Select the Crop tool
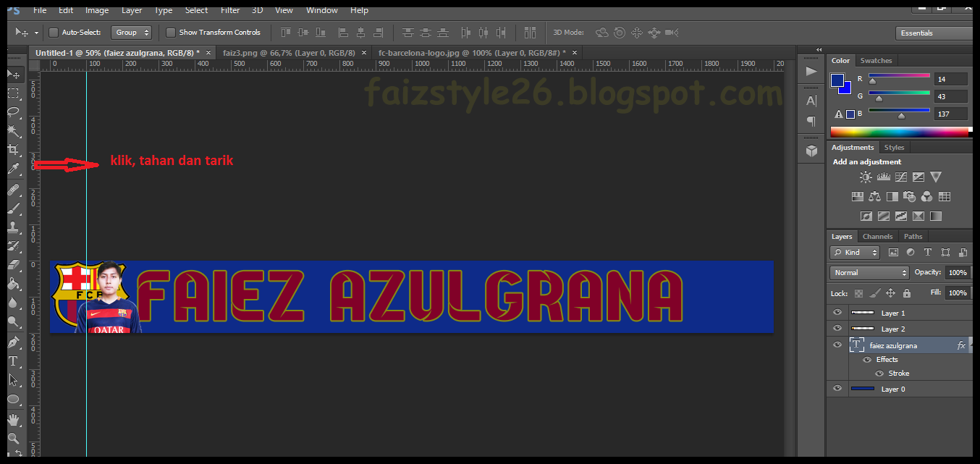Screen dimensions: 980x464 pyautogui.click(x=14, y=150)
